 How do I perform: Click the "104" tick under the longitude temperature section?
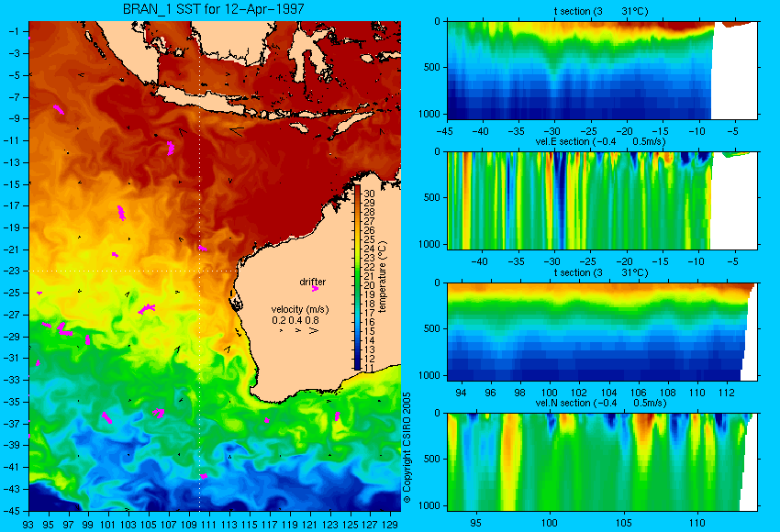point(609,393)
